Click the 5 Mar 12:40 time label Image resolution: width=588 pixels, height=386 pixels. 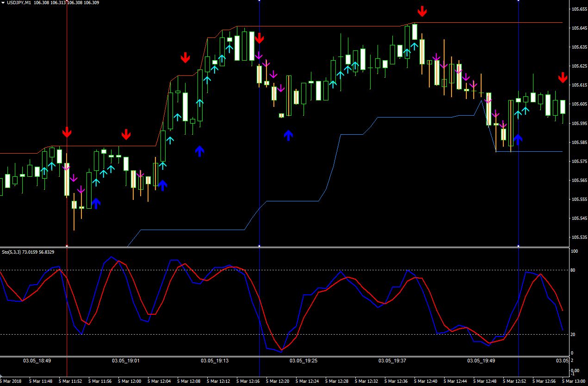coord(426,382)
